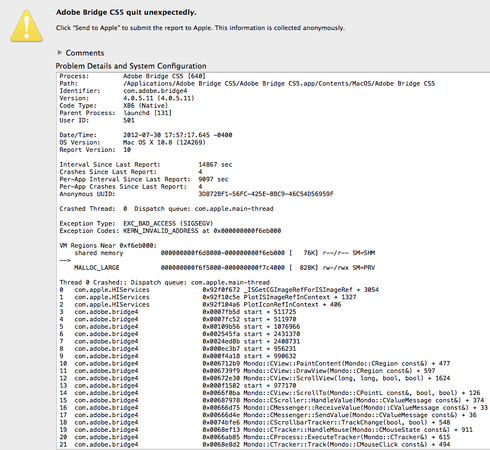Click the Version 4.0.5.11 line

(127, 98)
